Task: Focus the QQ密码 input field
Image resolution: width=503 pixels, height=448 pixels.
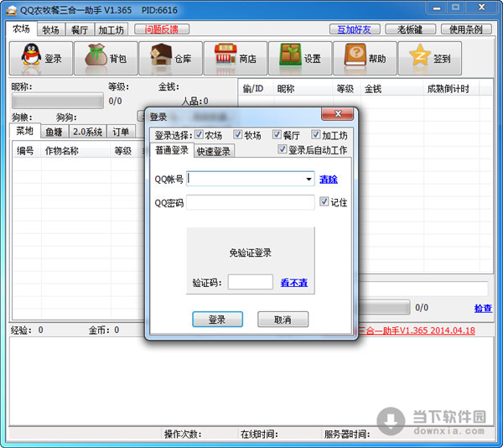Action: tap(250, 202)
